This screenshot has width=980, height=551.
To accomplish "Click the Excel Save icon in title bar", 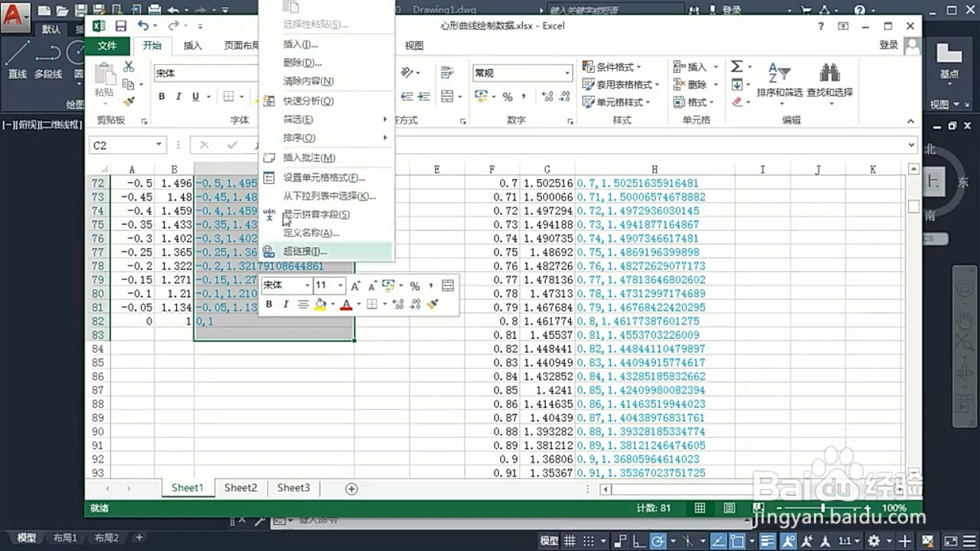I will pos(122,26).
